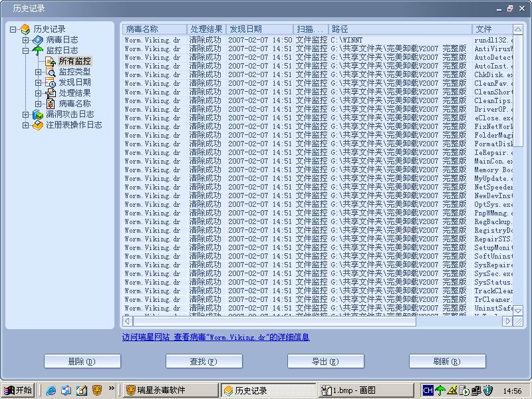The image size is (532, 399).
Task: Expand the 病毒日志 tree node
Action: click(26, 40)
